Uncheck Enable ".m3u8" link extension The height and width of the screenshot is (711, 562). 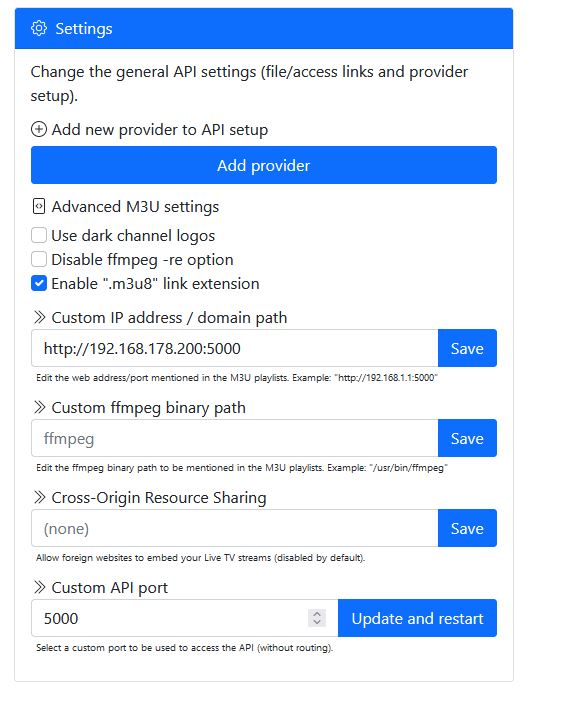point(39,283)
